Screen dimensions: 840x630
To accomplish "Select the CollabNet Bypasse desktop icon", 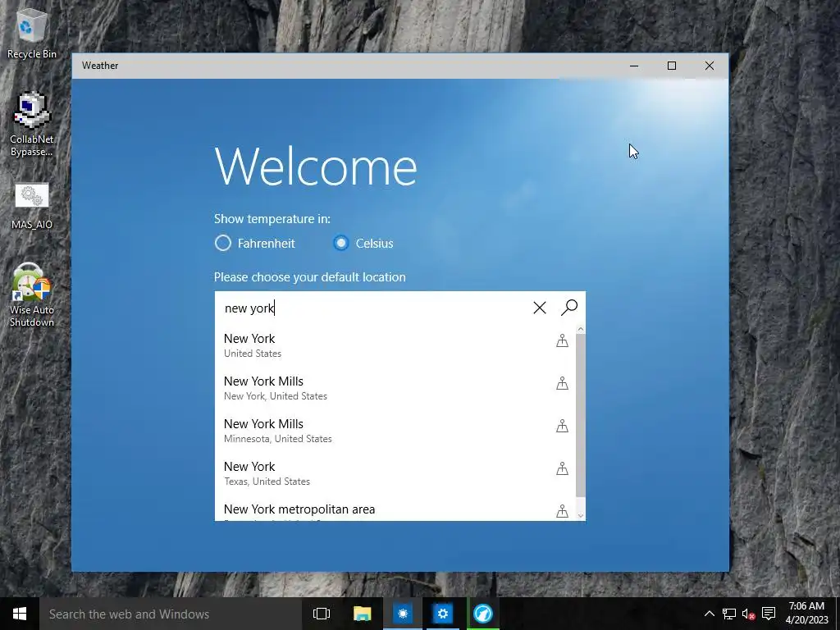I will (32, 124).
